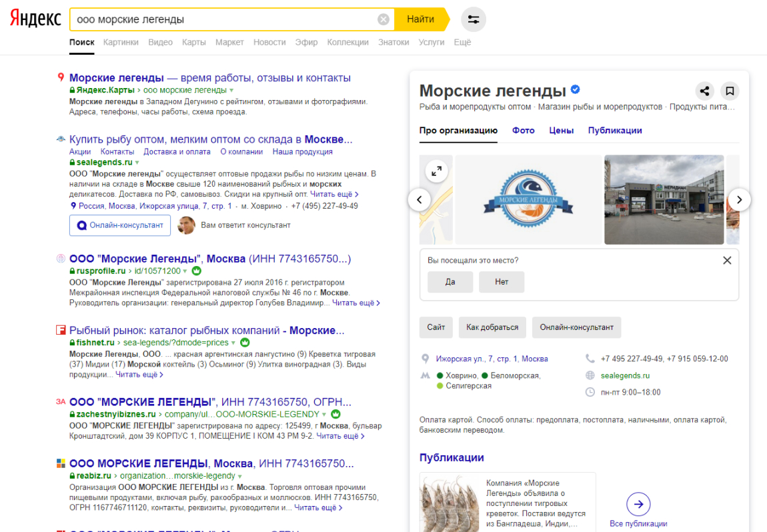Open the shrimp publication thumbnail

[x=450, y=503]
